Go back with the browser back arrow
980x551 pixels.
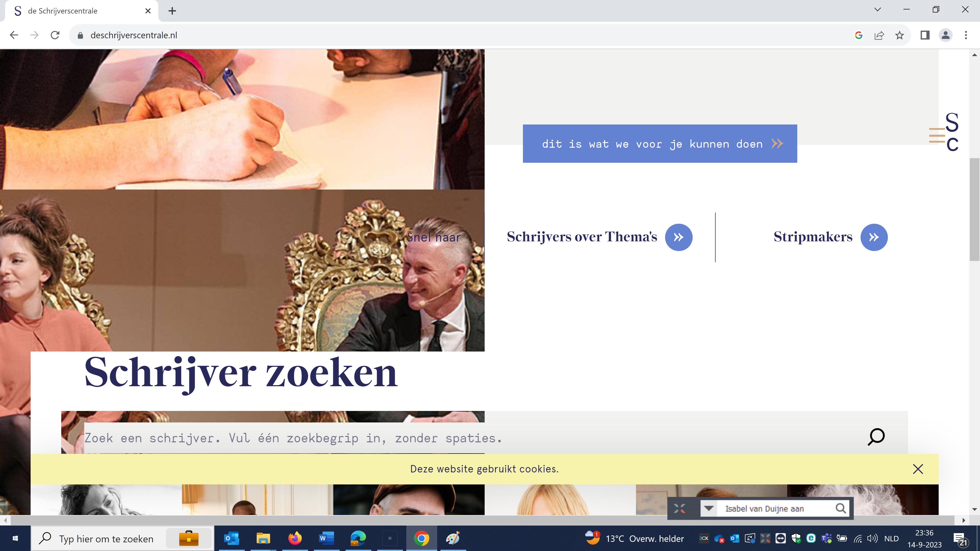[14, 35]
